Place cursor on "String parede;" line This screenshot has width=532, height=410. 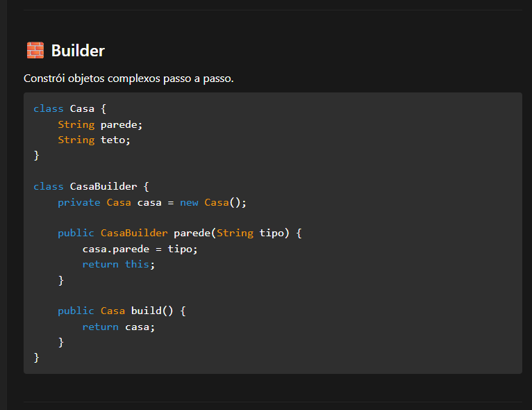tap(99, 124)
